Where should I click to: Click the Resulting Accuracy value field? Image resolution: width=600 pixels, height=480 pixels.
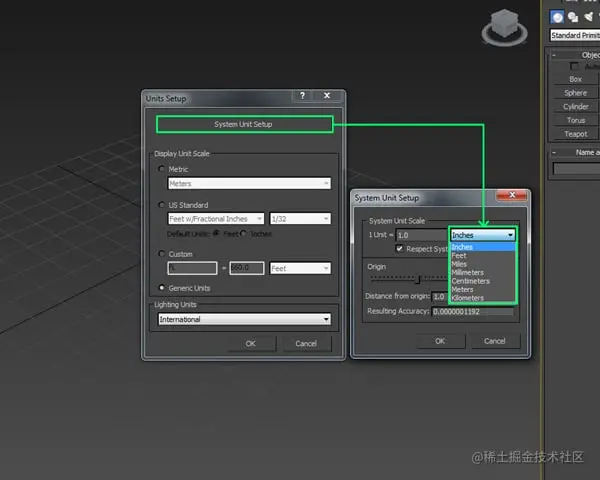473,312
